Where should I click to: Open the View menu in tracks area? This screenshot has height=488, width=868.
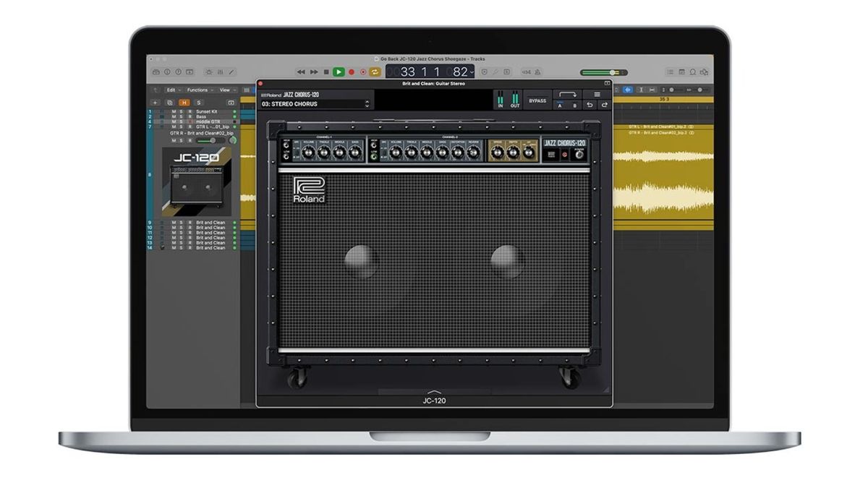pyautogui.click(x=227, y=90)
